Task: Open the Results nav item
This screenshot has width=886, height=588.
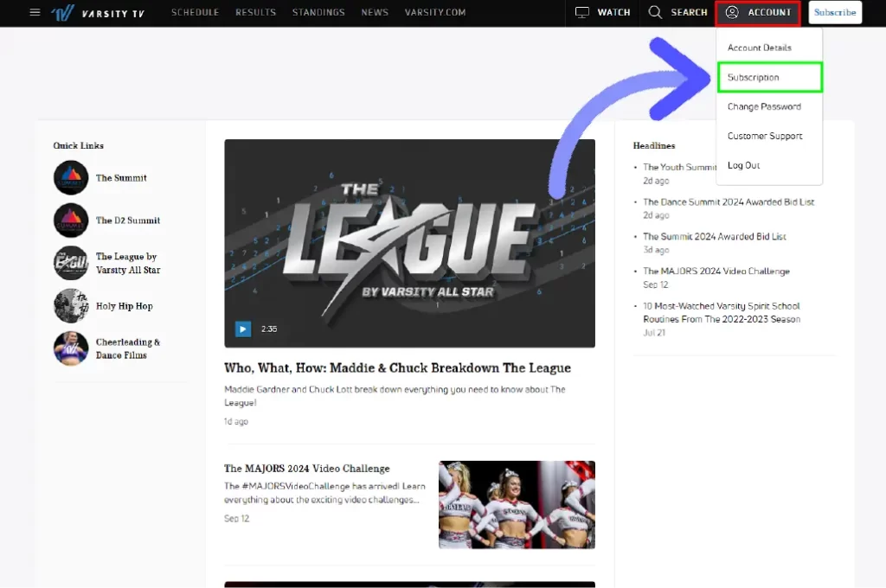Action: coord(255,12)
